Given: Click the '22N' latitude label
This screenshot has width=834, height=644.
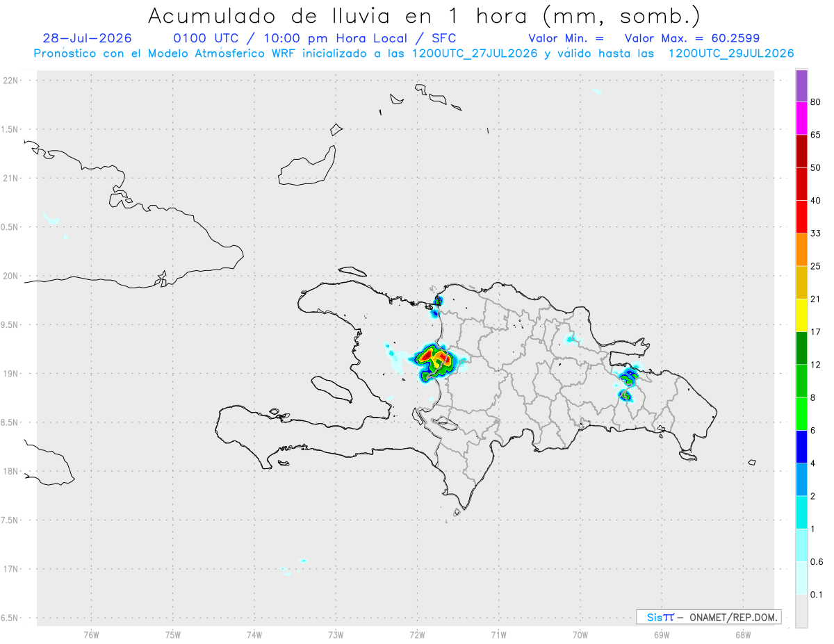Looking at the screenshot, I should coord(11,81).
